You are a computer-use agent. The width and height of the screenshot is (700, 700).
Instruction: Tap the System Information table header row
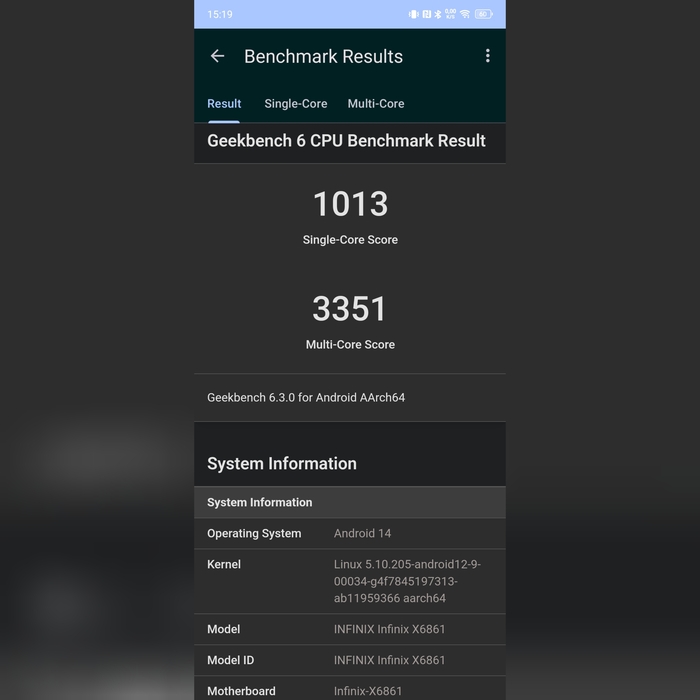click(x=350, y=502)
